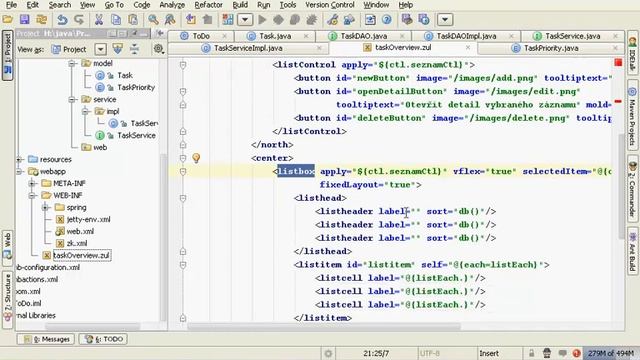640x360 pixels.
Task: Click the red notification icon in status bar
Action: pos(576,353)
